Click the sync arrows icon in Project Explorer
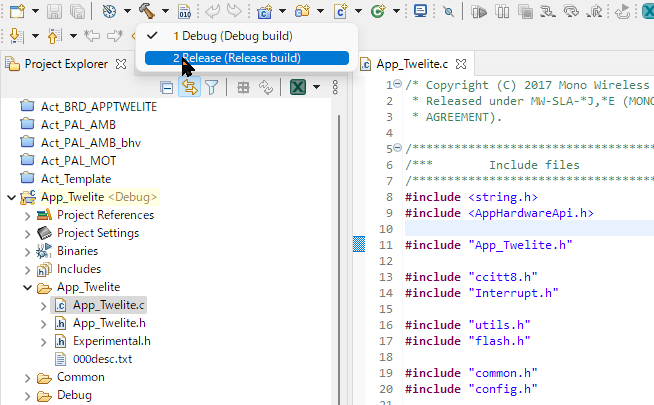654x405 pixels. [266, 88]
